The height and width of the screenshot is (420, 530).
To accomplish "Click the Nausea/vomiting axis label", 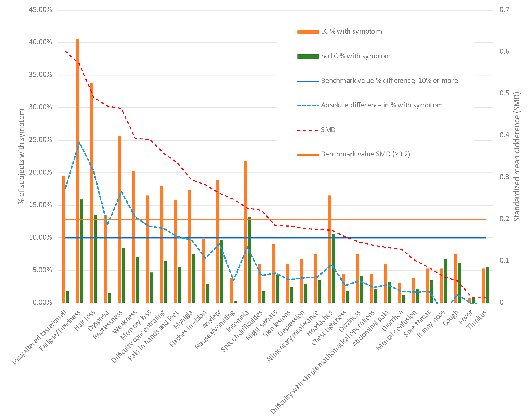I will (x=215, y=330).
